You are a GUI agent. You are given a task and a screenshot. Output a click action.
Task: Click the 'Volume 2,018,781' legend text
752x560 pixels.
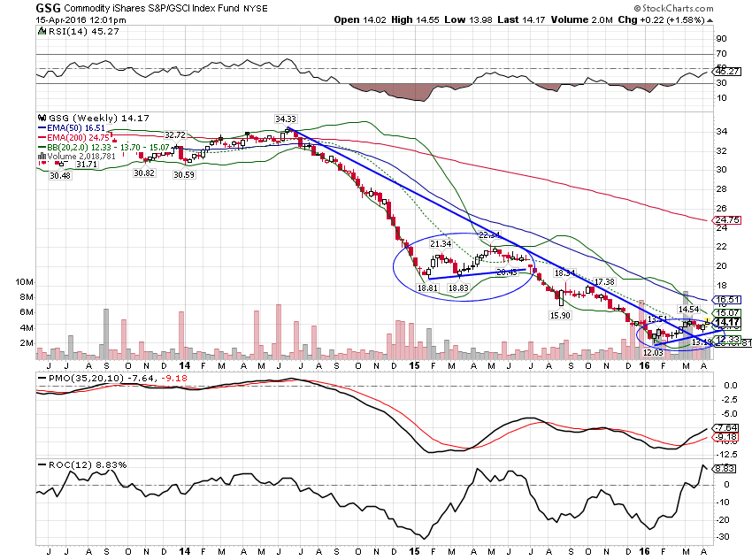(81, 157)
